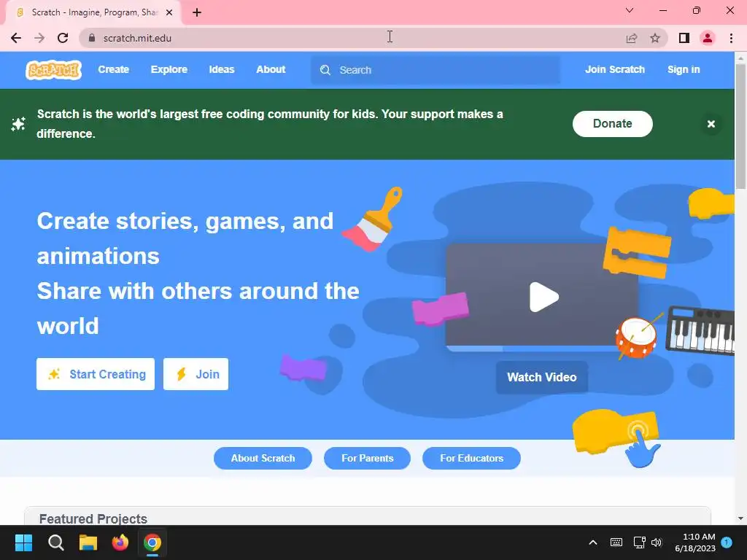
Task: Go to the Ideas page
Action: point(222,69)
